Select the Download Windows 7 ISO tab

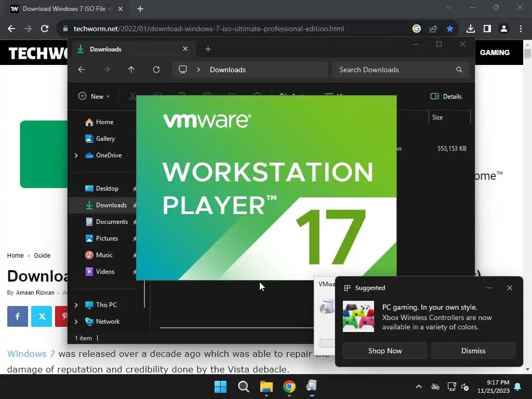coord(64,9)
